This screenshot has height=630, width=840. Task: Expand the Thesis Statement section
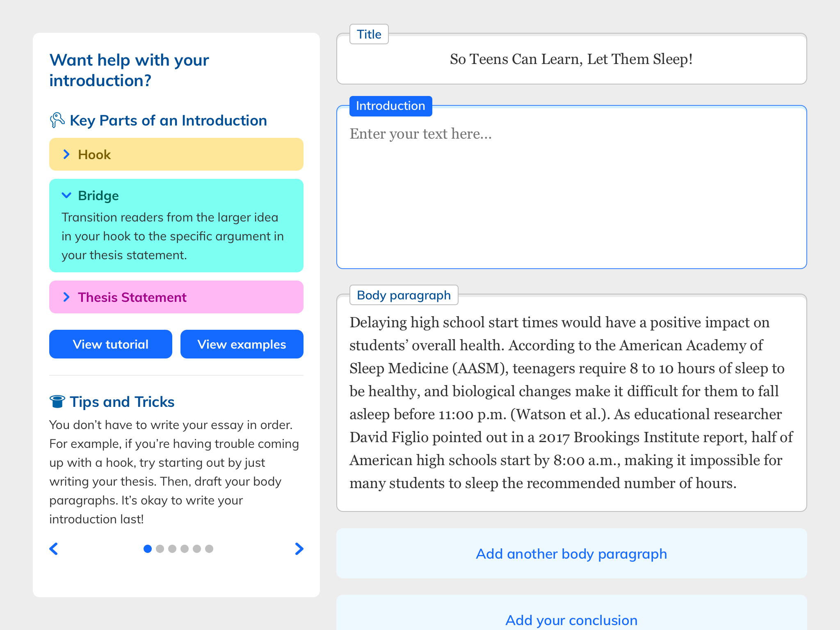176,297
